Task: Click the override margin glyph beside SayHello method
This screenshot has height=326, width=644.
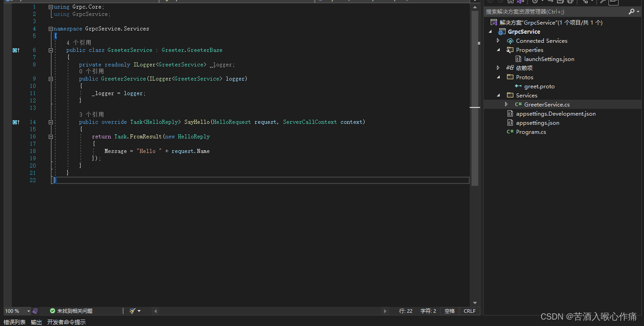Action: (x=16, y=122)
